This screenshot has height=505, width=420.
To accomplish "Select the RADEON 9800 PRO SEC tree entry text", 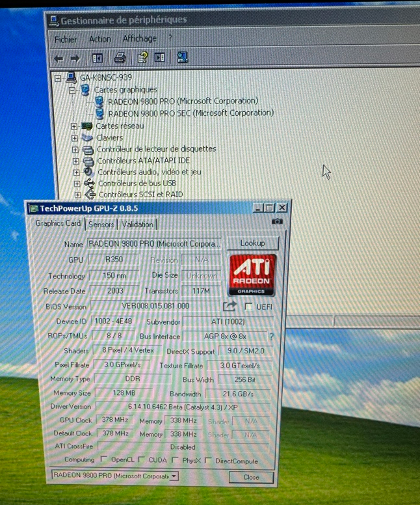I will [x=191, y=113].
